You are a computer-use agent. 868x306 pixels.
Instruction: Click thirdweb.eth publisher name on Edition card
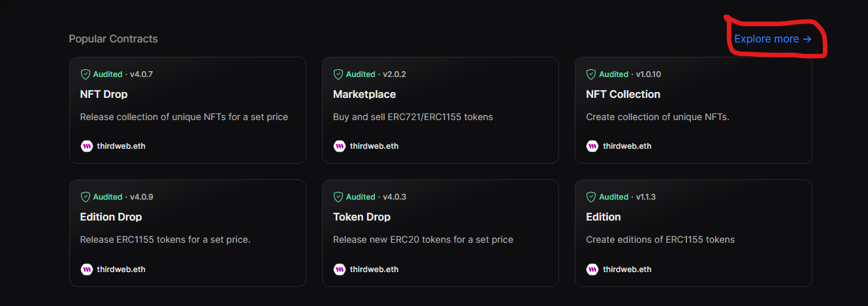pyautogui.click(x=627, y=269)
